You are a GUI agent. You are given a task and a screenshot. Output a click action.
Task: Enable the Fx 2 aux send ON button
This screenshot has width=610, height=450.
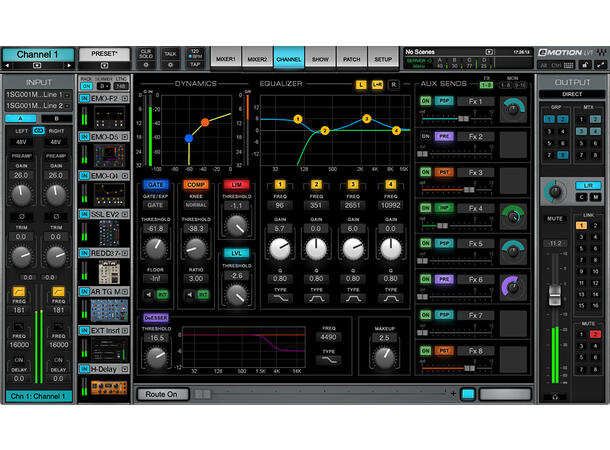coord(425,136)
